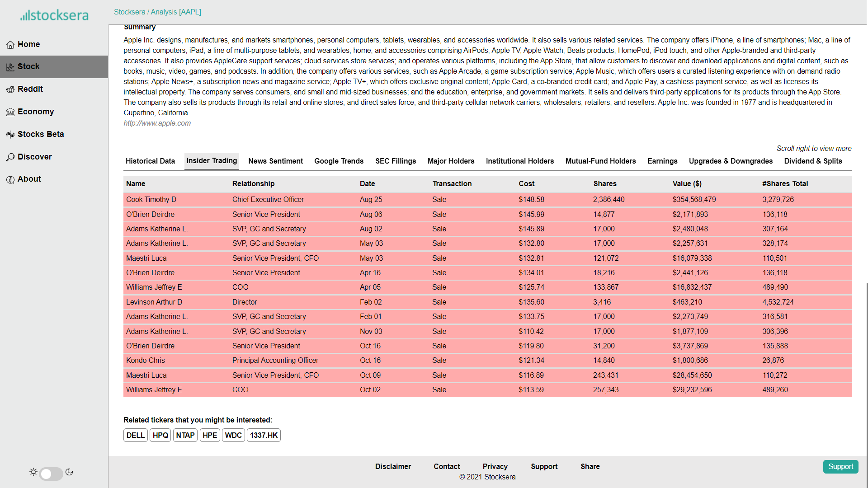Toggle the dark mode switch

[x=51, y=474]
